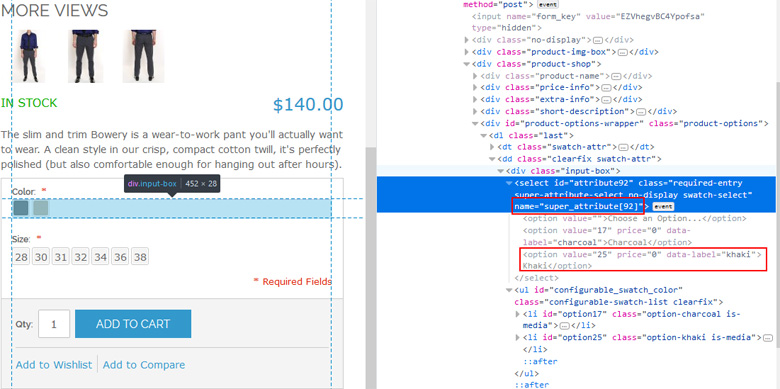The image size is (780, 389).
Task: Select the khaki color swatch
Action: tap(41, 208)
